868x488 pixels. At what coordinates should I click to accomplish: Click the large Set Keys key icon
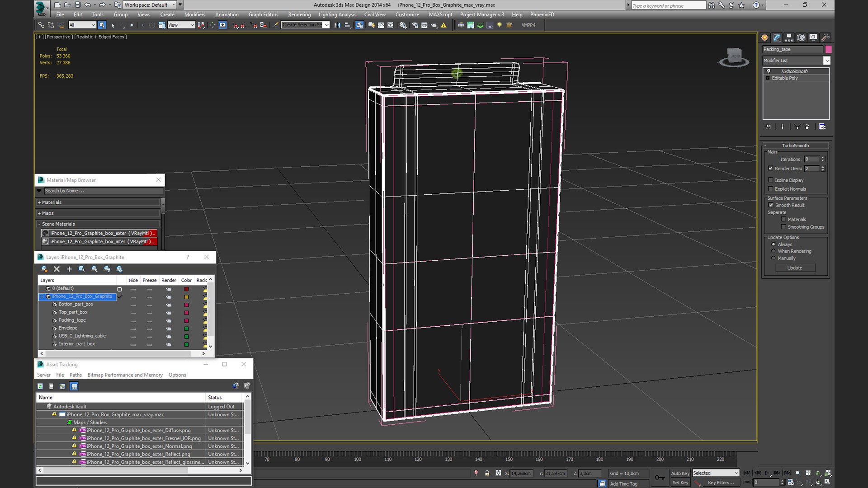coord(660,477)
